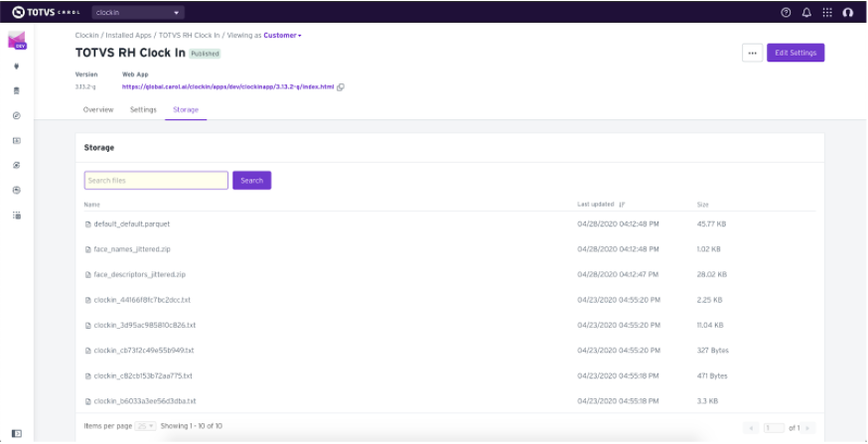Screen dimensions: 868x444
Task: Select file clockin_3d95ac985810c826.txt
Action: click(x=144, y=325)
